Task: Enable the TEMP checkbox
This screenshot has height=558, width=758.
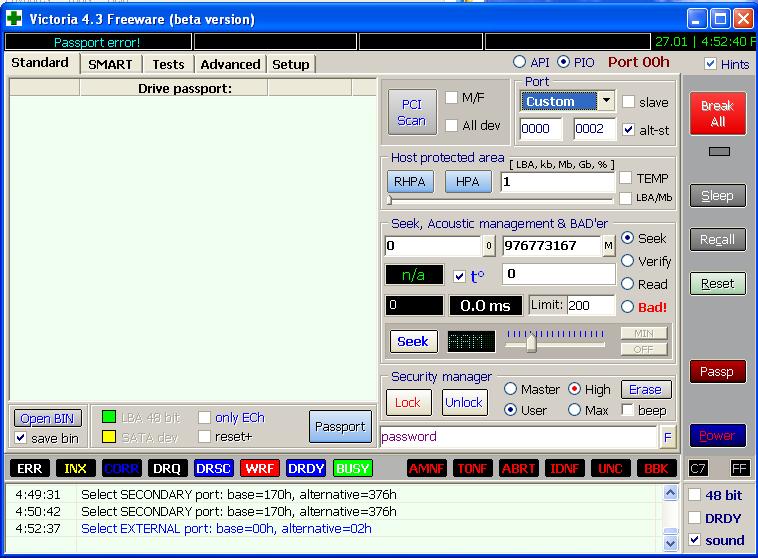Action: coord(626,178)
